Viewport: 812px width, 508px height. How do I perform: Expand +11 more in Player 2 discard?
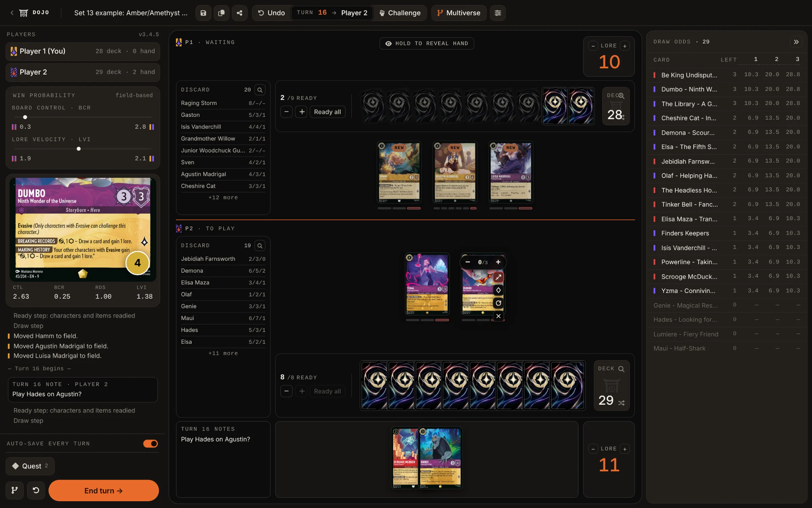tap(223, 353)
